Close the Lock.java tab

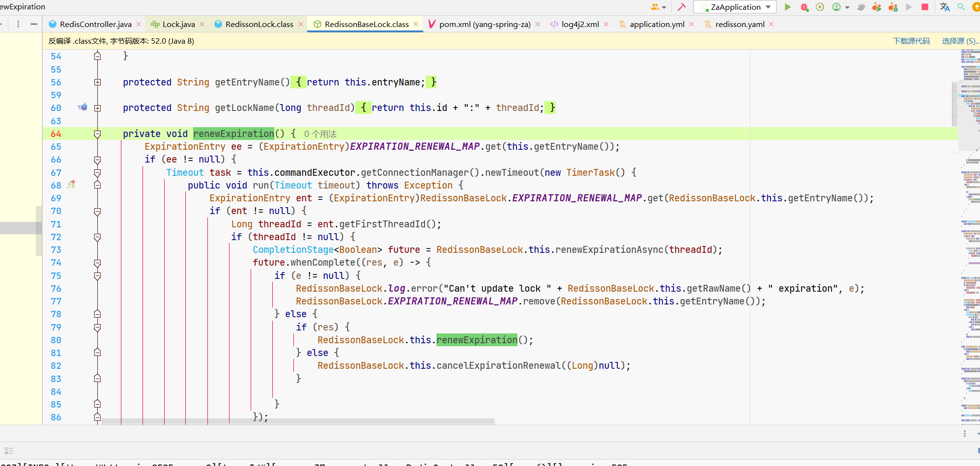coord(202,24)
